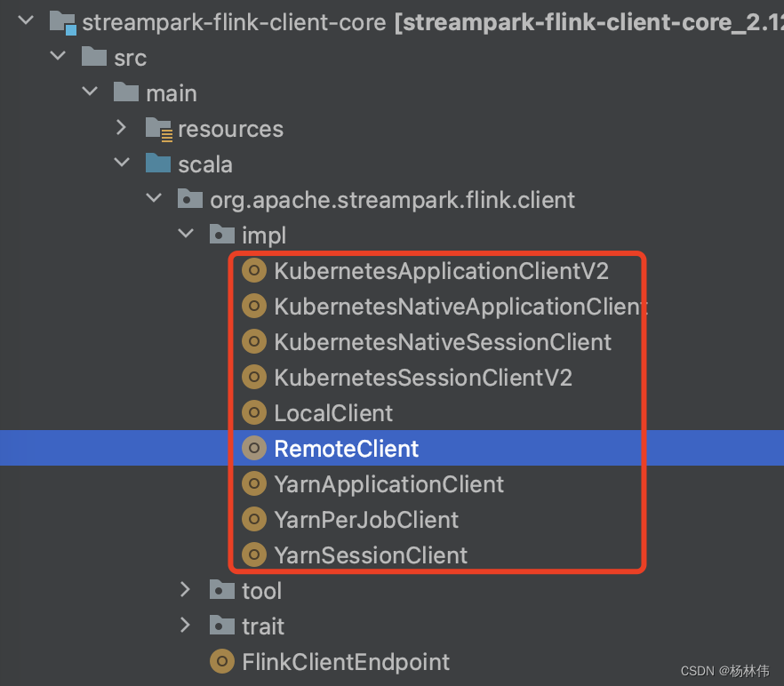Select the trait package label

263,626
